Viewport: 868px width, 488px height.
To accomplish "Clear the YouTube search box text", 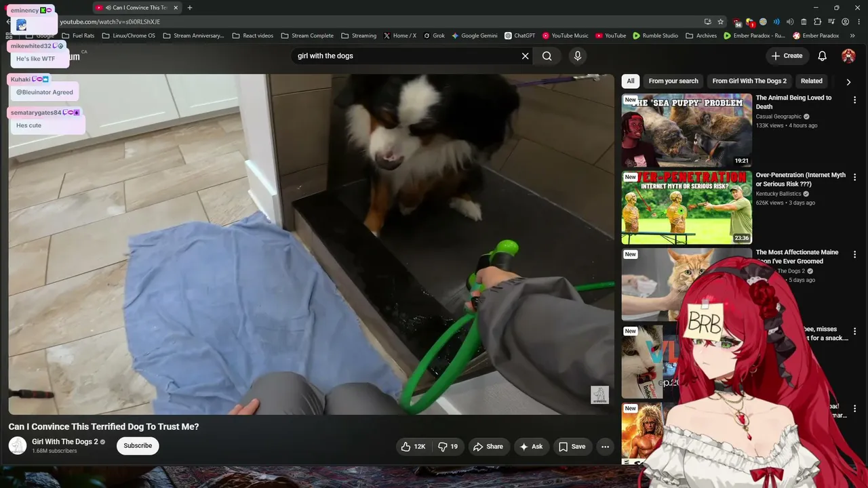I will click(525, 56).
